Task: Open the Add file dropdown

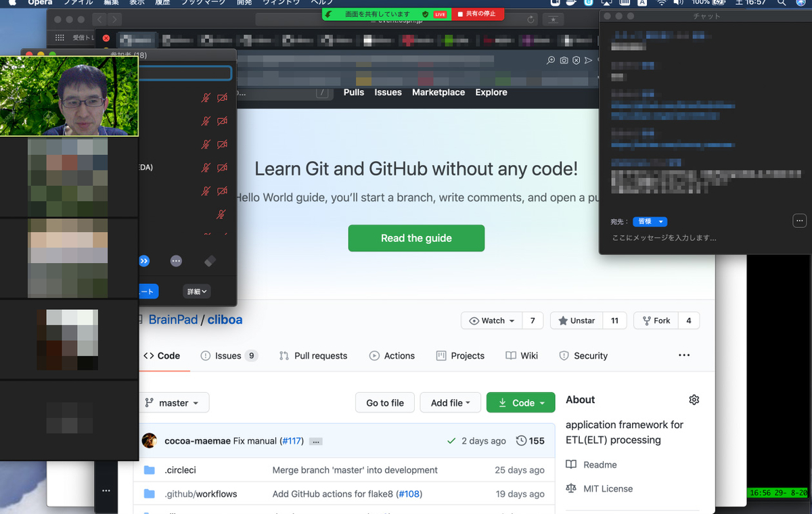Action: pos(450,402)
